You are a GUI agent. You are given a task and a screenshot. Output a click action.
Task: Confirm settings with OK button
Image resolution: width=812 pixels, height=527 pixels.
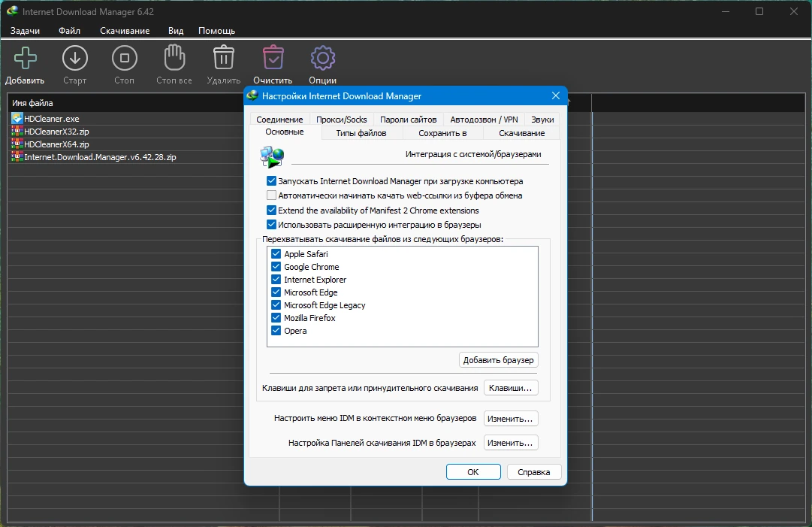point(473,471)
